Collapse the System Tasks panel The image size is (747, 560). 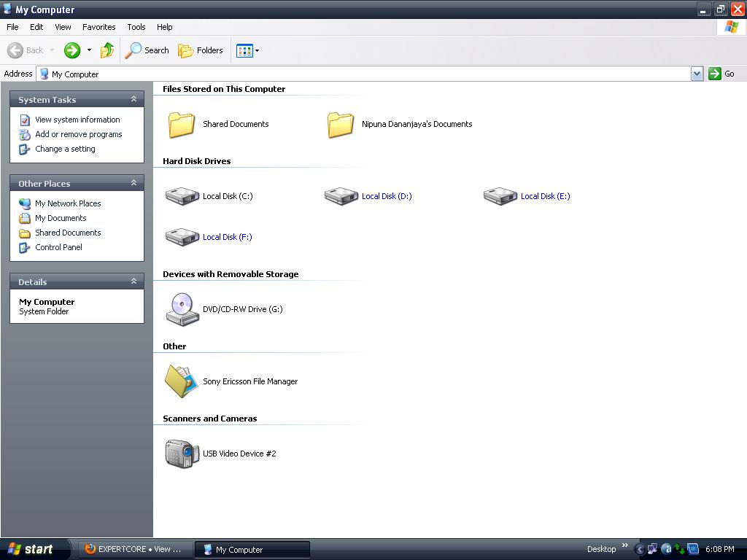click(x=133, y=99)
